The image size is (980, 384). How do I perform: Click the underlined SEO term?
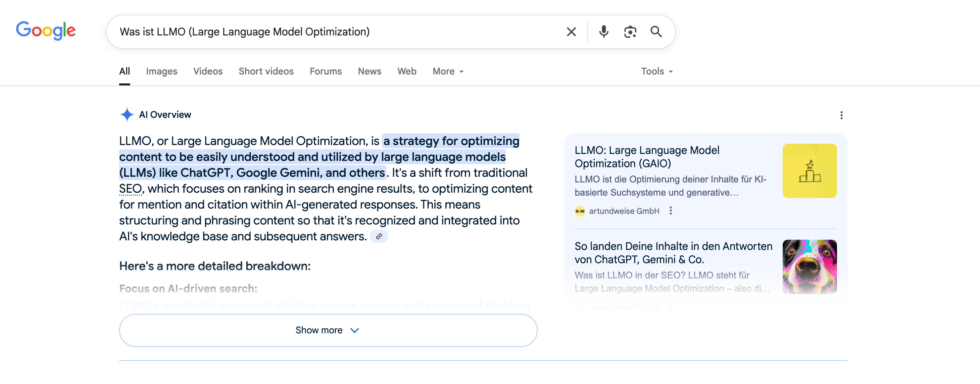(x=130, y=189)
